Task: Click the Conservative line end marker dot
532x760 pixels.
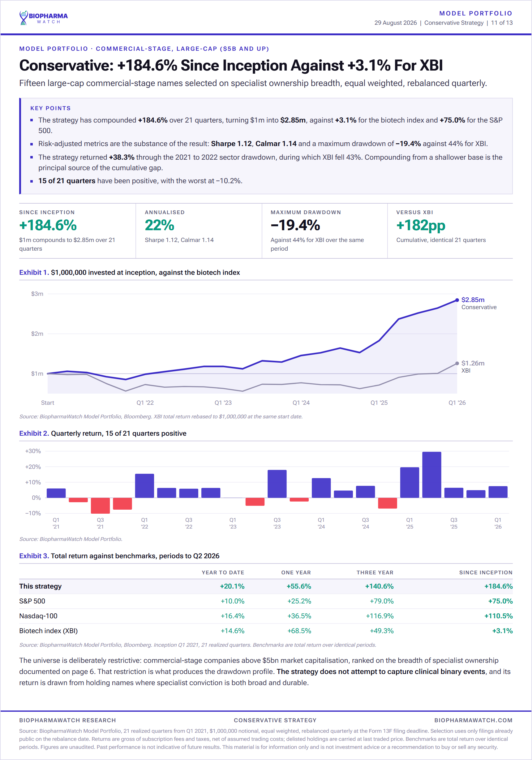Action: coord(457,300)
